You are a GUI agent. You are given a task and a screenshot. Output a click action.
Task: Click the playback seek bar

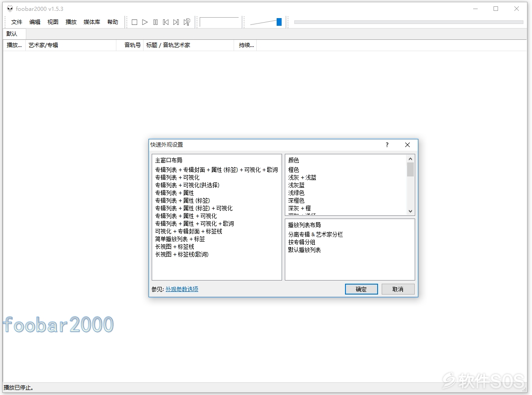pos(408,22)
